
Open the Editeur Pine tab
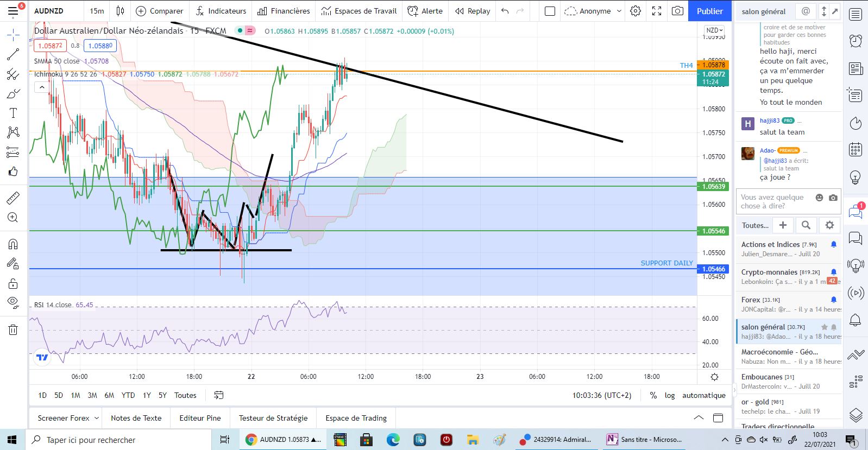pyautogui.click(x=200, y=418)
